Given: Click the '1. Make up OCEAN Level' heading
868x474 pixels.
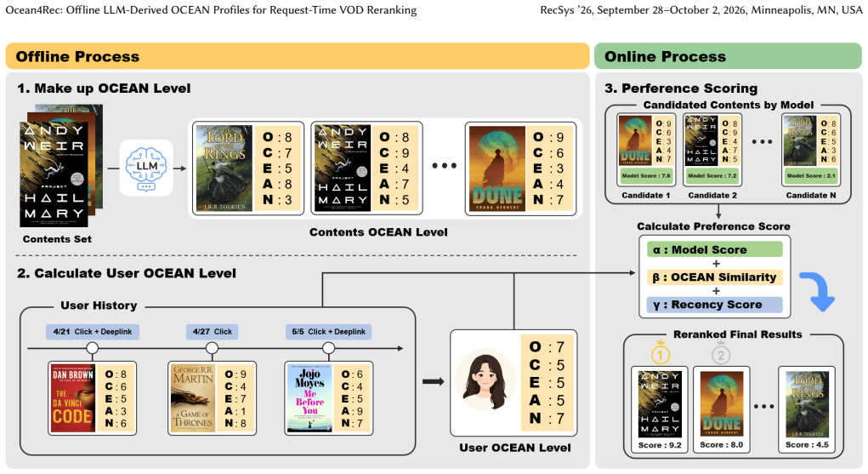Looking at the screenshot, I should tap(104, 89).
